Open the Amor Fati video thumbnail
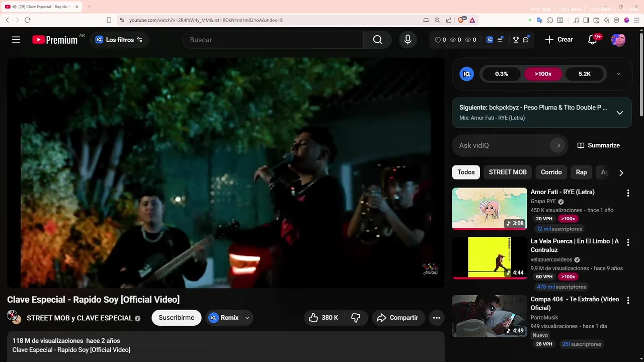 [490, 209]
